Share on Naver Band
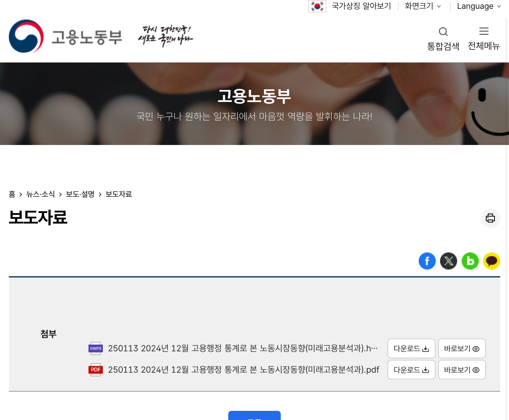509x420 pixels. tap(470, 261)
